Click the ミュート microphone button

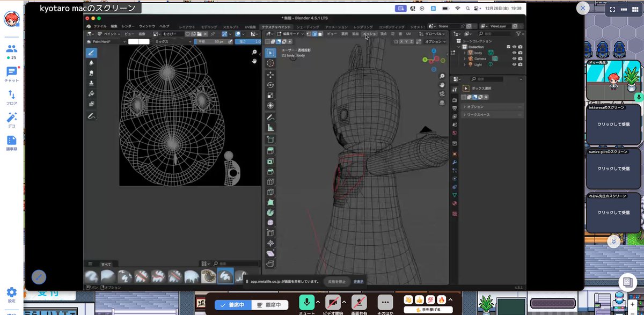pos(307,303)
